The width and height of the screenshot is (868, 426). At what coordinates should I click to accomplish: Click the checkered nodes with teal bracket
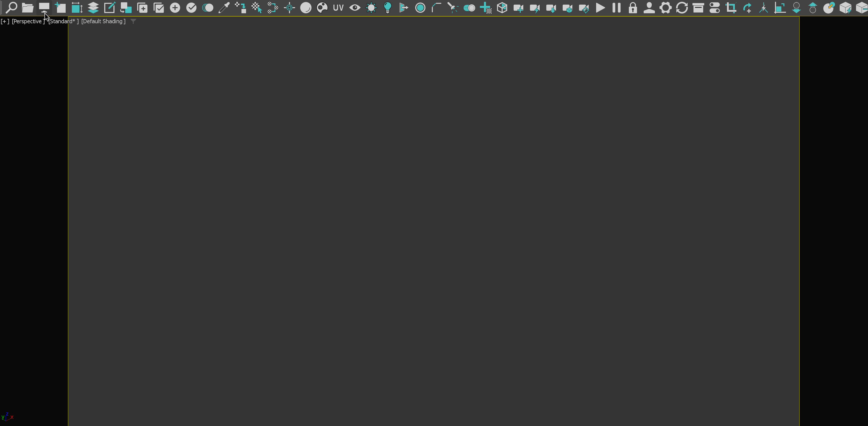point(273,7)
